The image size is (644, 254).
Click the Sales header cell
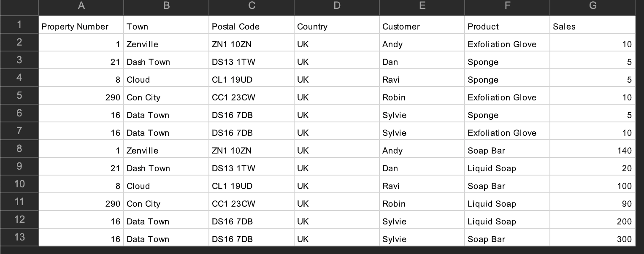pos(593,27)
